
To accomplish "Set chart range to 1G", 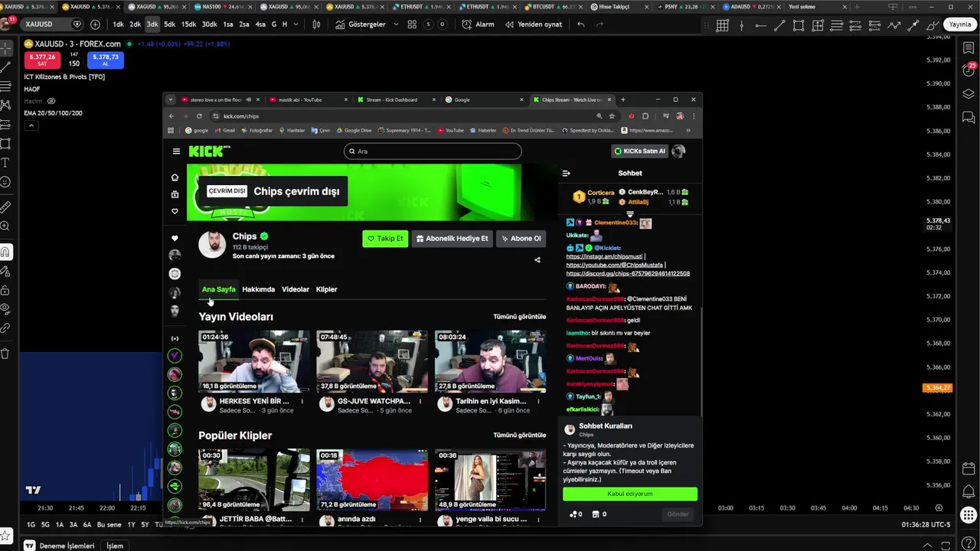I will 31,525.
